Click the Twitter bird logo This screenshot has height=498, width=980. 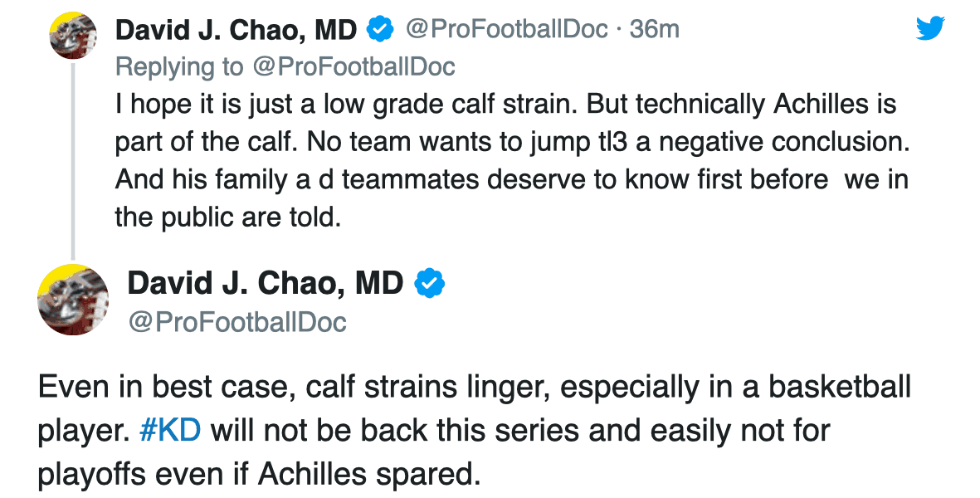coord(930,29)
